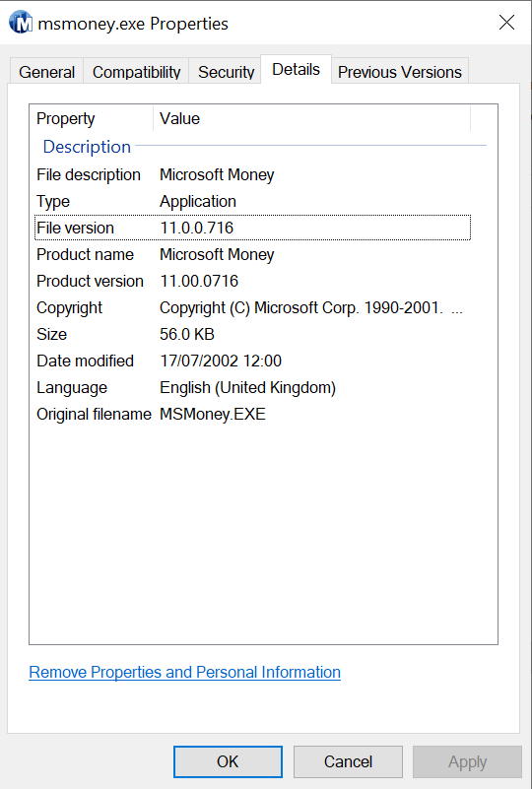532x789 pixels.
Task: Select the Product version label
Action: coord(90,282)
